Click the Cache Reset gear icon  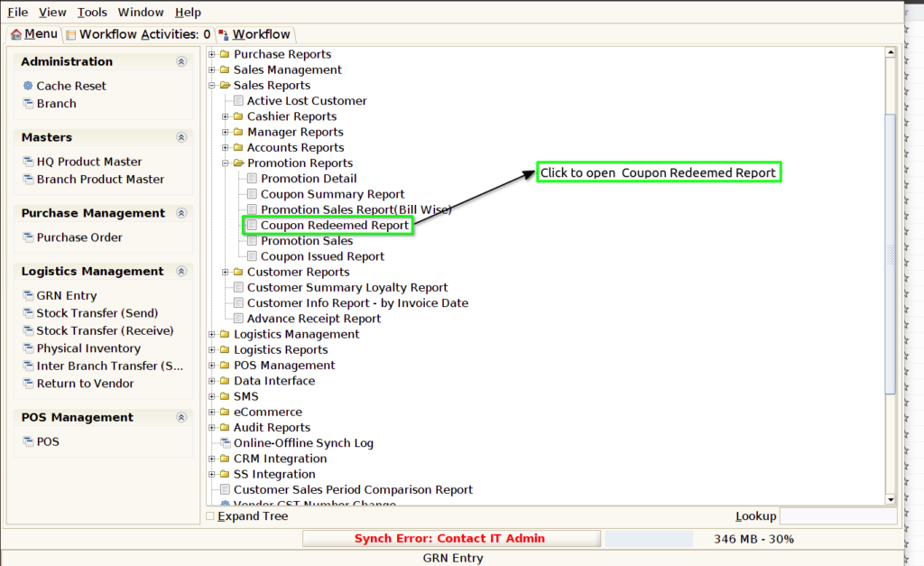(28, 86)
